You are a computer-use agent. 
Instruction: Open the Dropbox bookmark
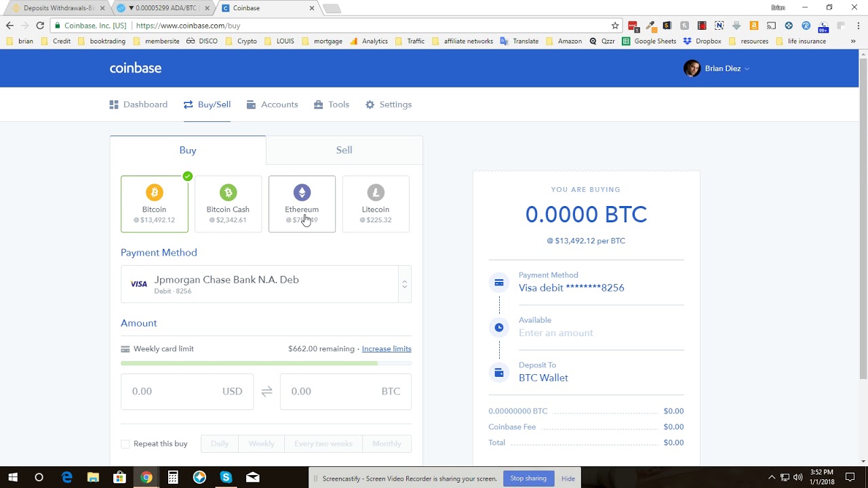point(702,41)
